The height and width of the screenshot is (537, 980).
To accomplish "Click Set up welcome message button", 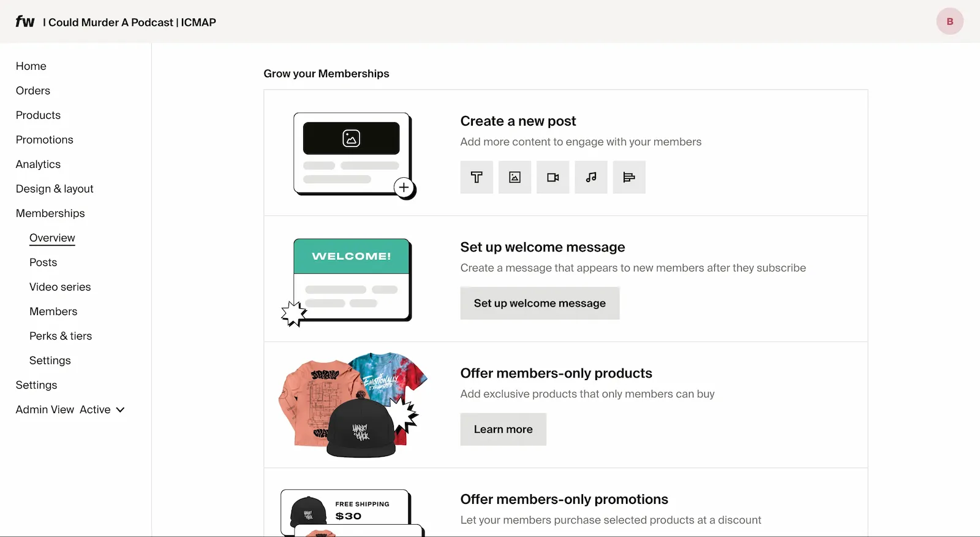I will tap(540, 303).
